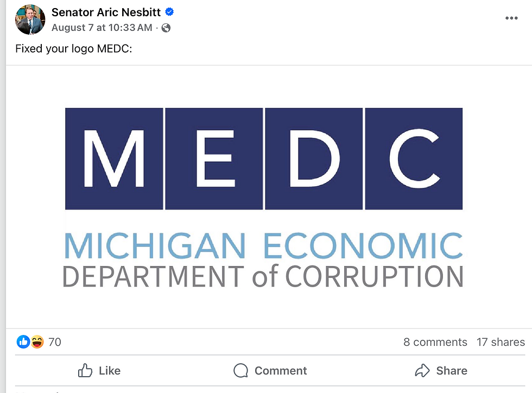
Task: Open the post options three-dot menu
Action: [511, 18]
